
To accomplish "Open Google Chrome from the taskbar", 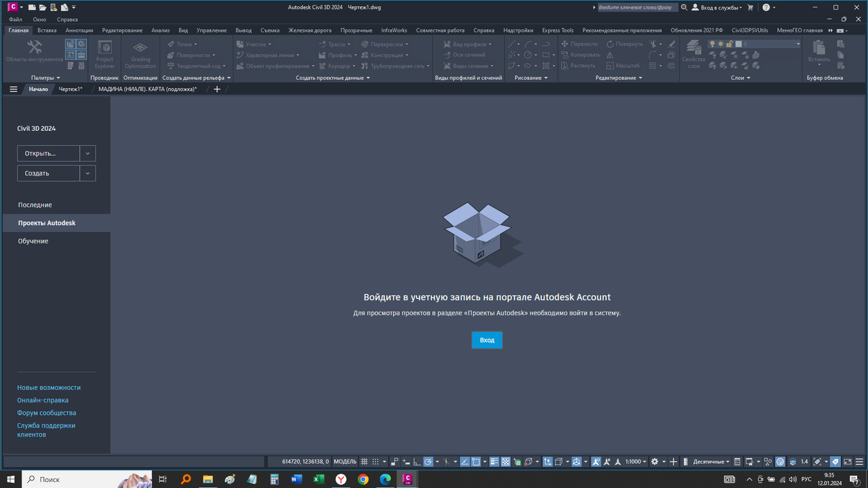I will 363,479.
